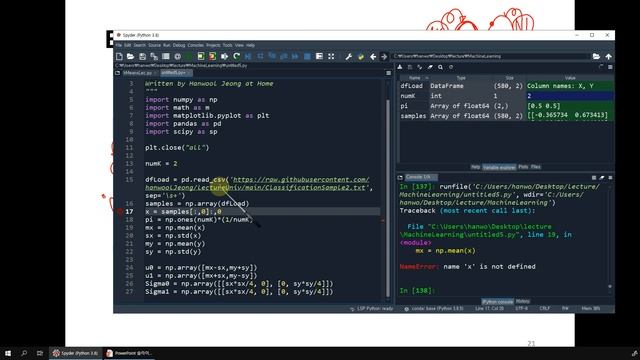Open Preferences wrench icon

pyautogui.click(x=349, y=56)
